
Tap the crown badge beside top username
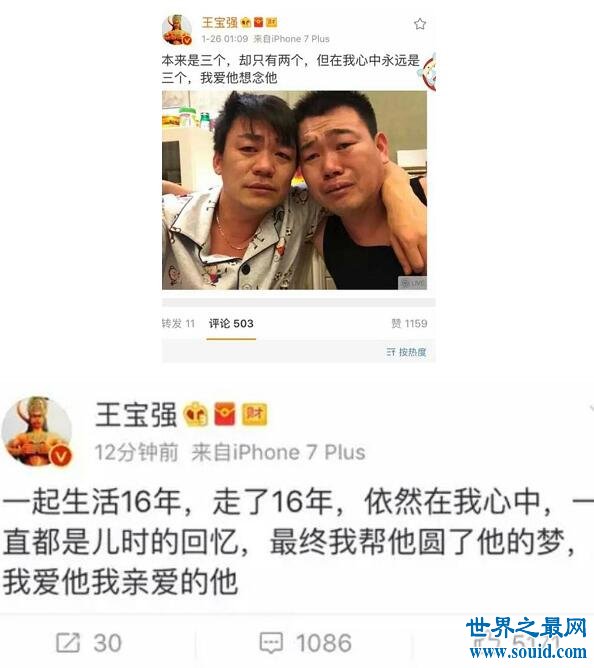[x=246, y=22]
